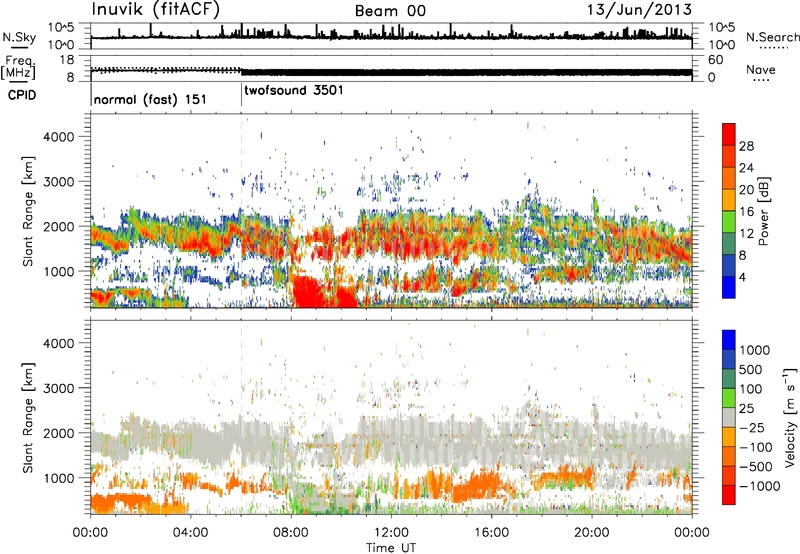Click the date '13/Jun/2013'
This screenshot has height=554, width=800.
[x=639, y=9]
